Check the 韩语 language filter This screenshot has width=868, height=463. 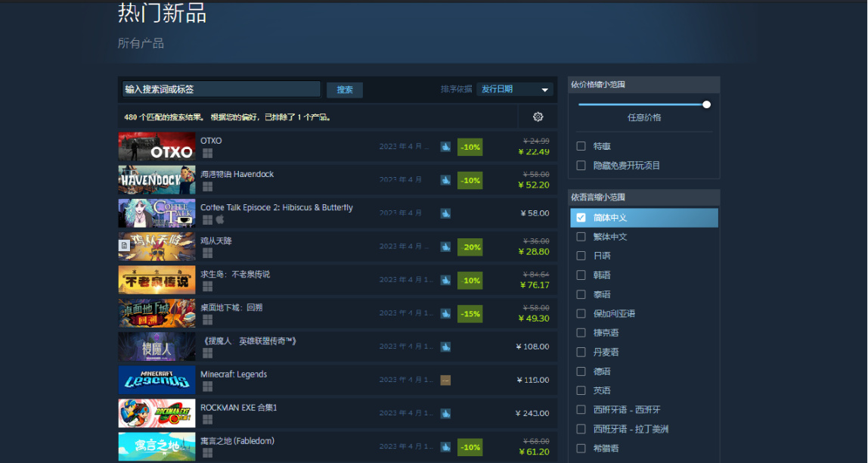click(581, 275)
